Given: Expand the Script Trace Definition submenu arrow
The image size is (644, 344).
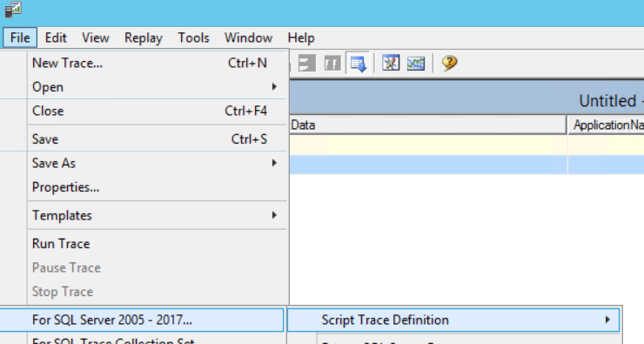Looking at the screenshot, I should tap(607, 320).
